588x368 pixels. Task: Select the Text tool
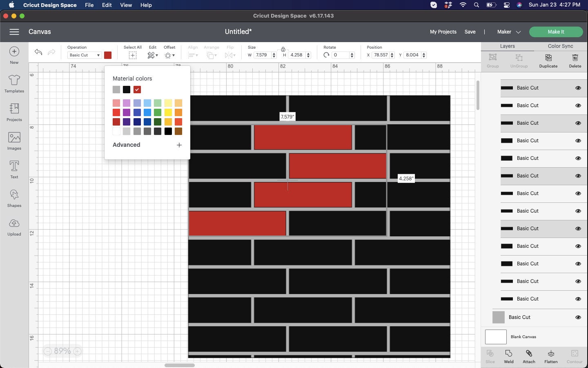14,170
